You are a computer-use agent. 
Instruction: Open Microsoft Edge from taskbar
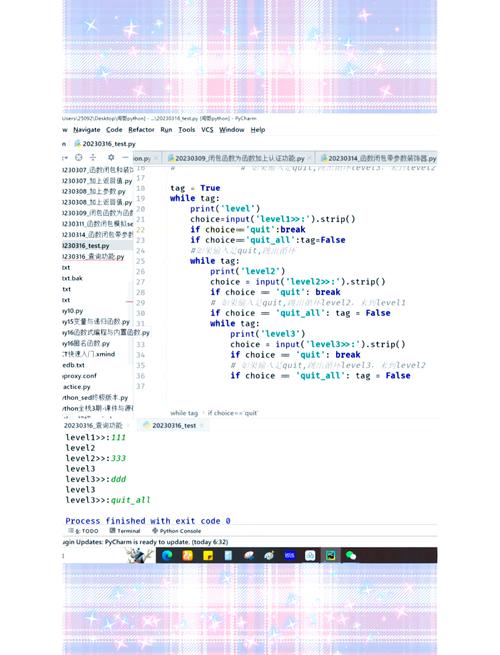point(167,555)
